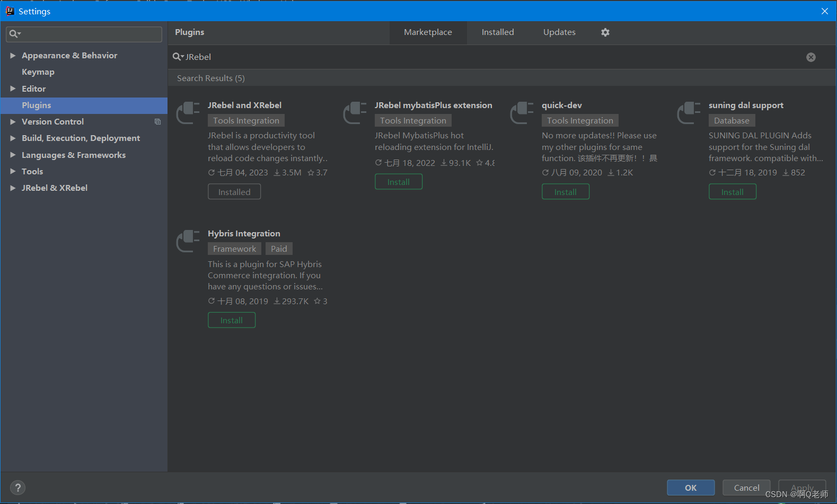Image resolution: width=837 pixels, height=504 pixels.
Task: Click Tools Integration tag under quick-dev
Action: pos(580,121)
